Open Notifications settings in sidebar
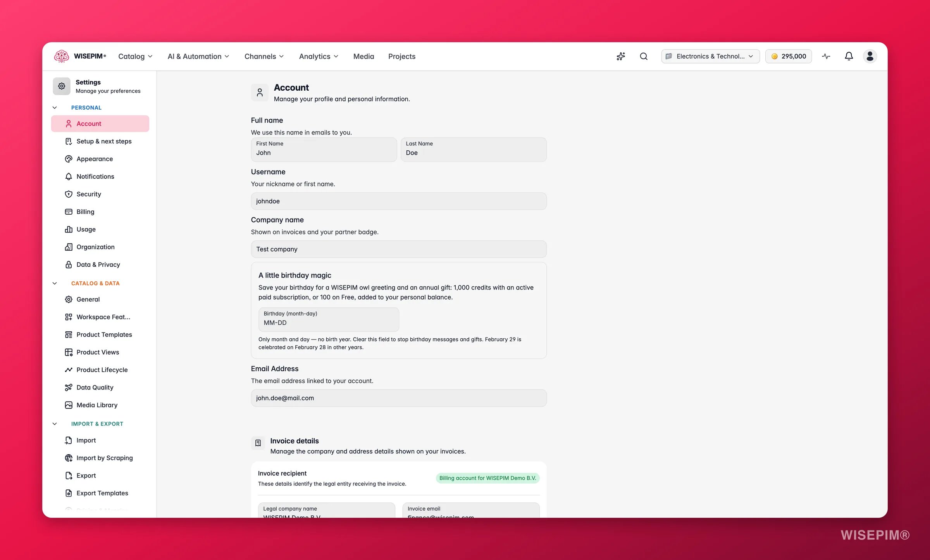The height and width of the screenshot is (560, 930). tap(100, 176)
